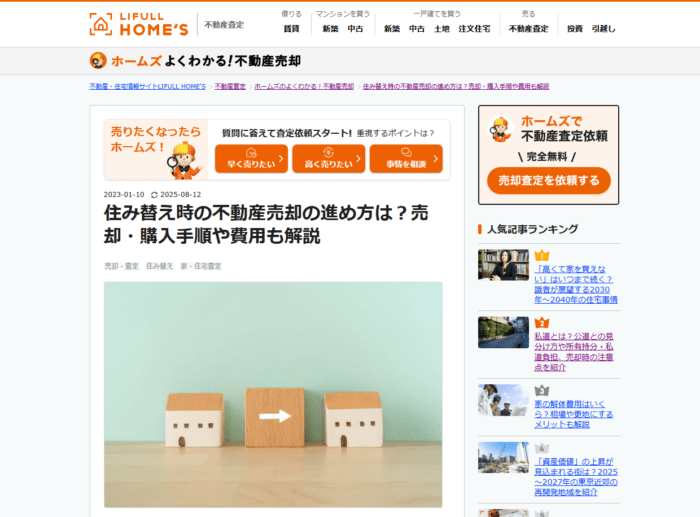Click the mascot in the 売りたくなったら banner
This screenshot has height=517, width=700.
[184, 161]
